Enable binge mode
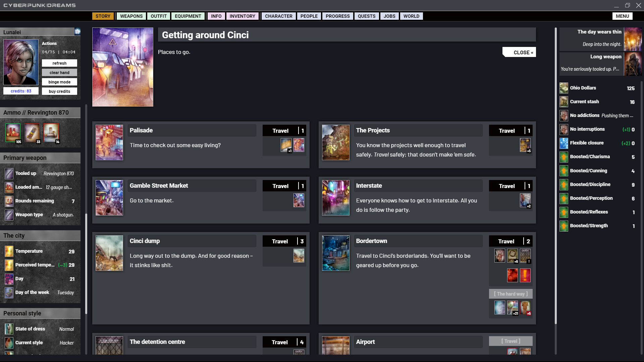This screenshot has width=644, height=362. pyautogui.click(x=59, y=81)
